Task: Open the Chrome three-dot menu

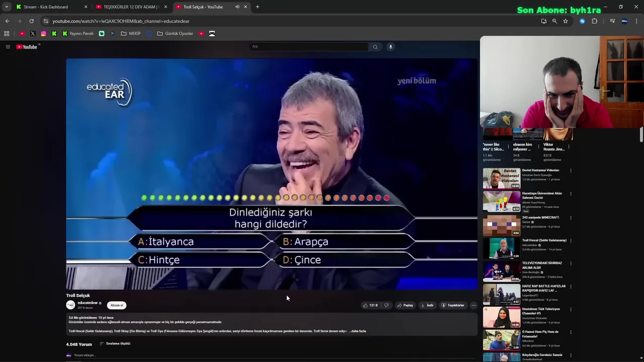Action: (x=637, y=21)
